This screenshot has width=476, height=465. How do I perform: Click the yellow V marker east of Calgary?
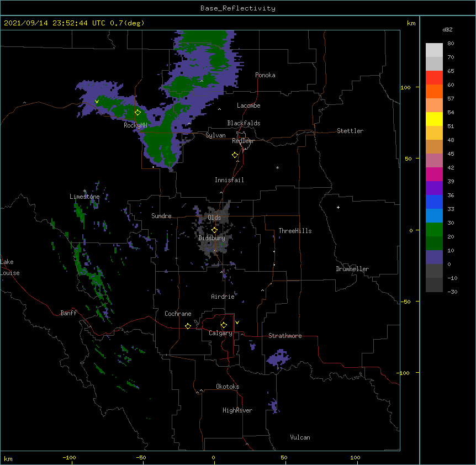[x=237, y=323]
